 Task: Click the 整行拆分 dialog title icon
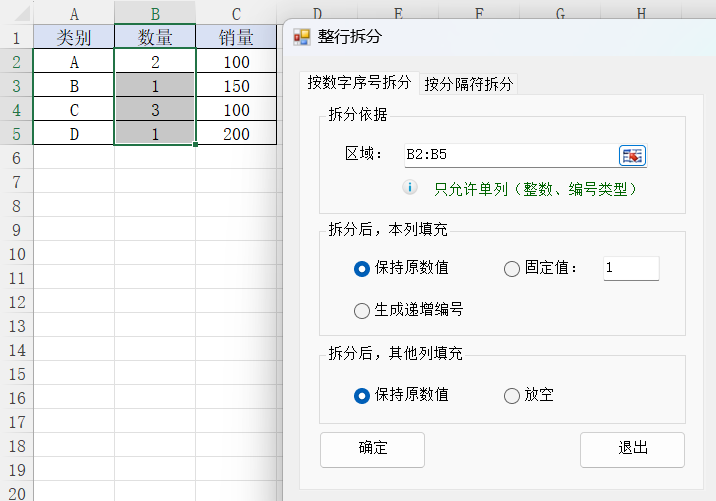[x=302, y=37]
